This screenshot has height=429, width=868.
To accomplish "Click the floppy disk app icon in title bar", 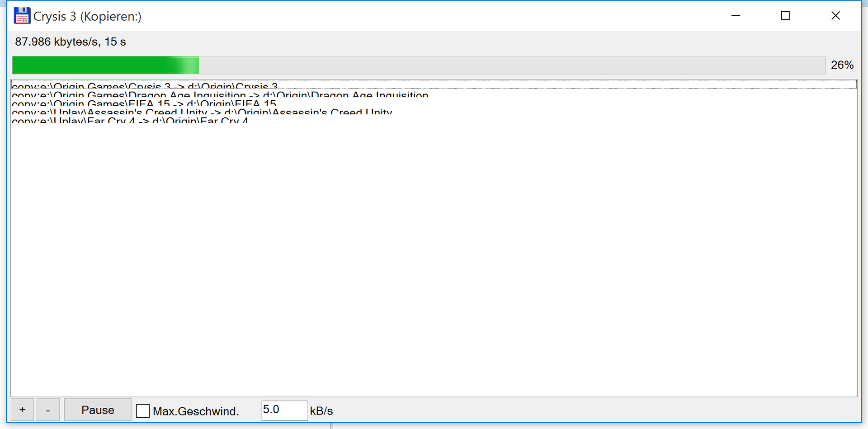I will [x=22, y=16].
